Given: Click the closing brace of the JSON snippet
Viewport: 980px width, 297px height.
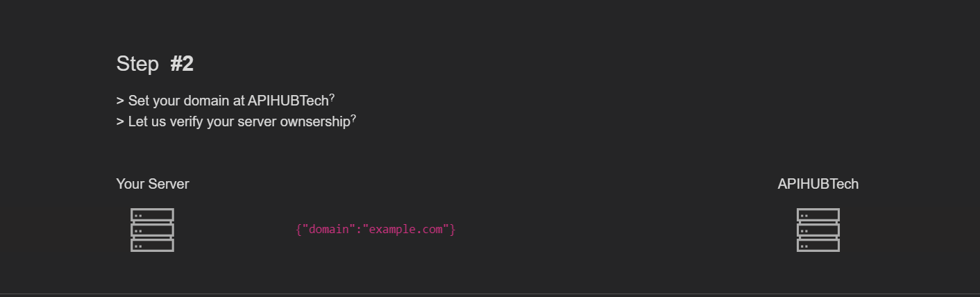Looking at the screenshot, I should (453, 229).
